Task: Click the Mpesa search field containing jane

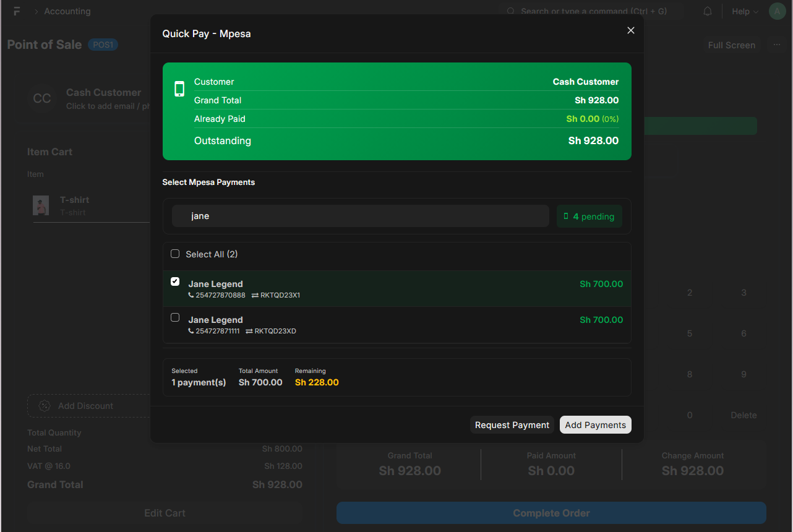Action: 360,216
